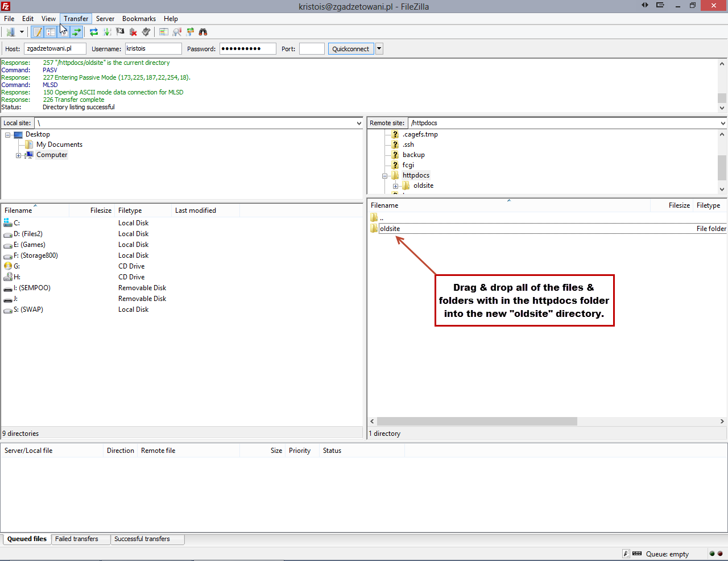
Task: Select My Documents in local tree
Action: point(59,145)
